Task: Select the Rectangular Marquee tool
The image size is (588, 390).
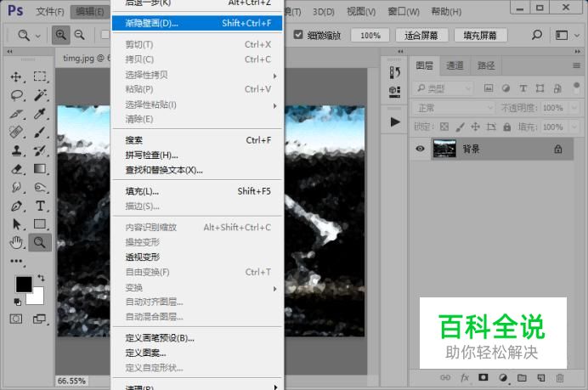Action: (40, 76)
